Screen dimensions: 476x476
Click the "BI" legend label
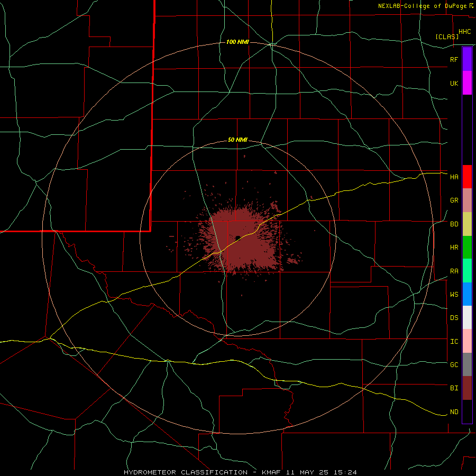tap(454, 388)
